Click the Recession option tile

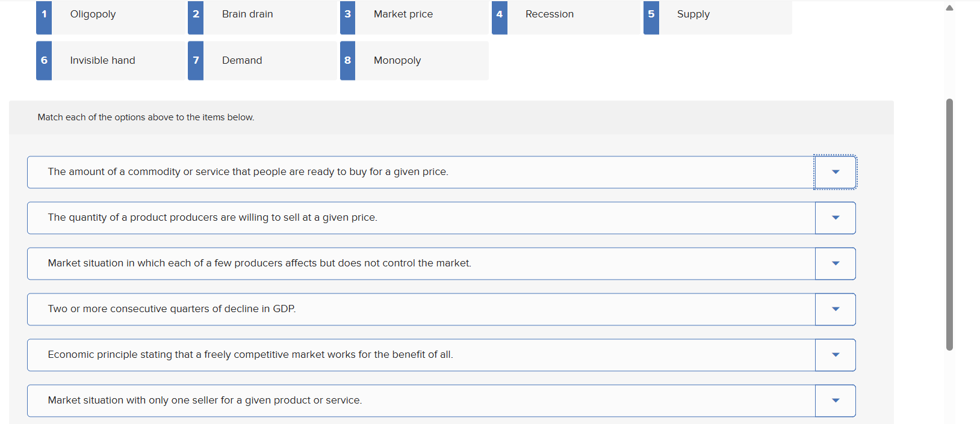(573, 15)
